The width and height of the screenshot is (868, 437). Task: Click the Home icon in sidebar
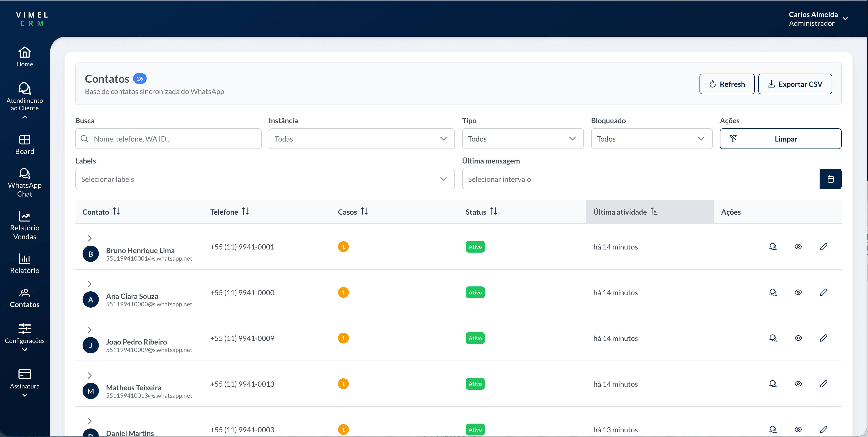pyautogui.click(x=25, y=56)
